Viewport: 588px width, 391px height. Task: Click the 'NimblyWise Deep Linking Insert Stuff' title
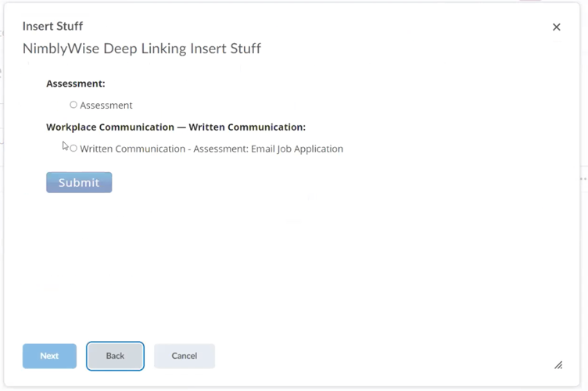click(x=142, y=48)
